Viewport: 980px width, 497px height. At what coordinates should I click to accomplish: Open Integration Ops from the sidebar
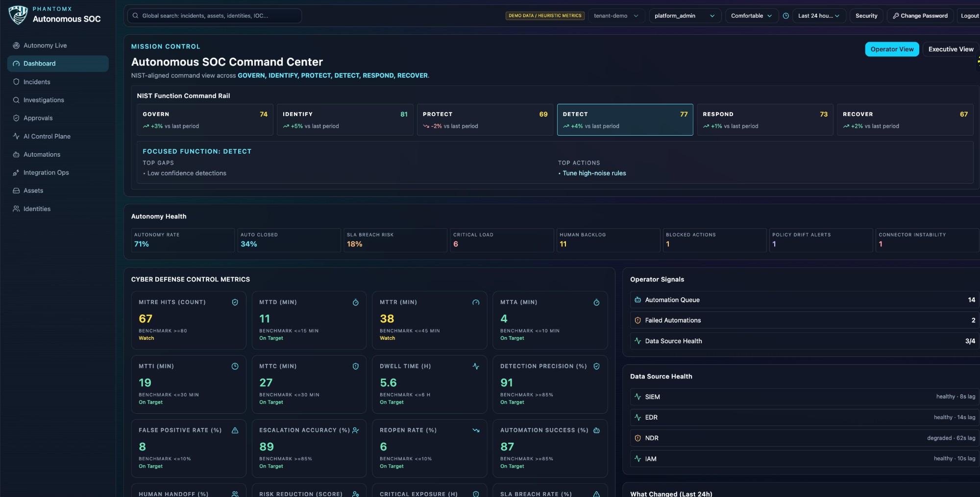(x=46, y=172)
